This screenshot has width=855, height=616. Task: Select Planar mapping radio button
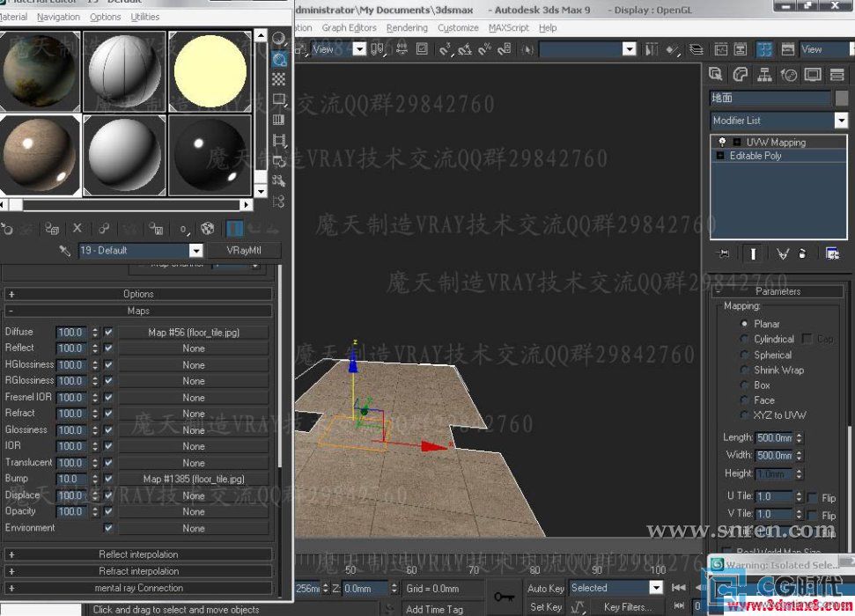coord(744,324)
